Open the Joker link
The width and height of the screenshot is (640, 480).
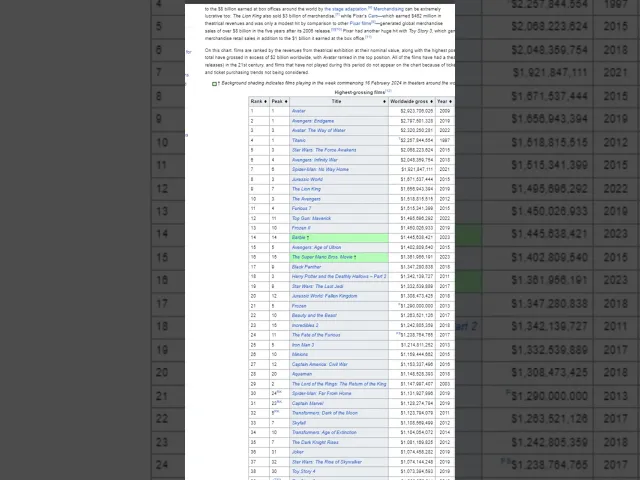(298, 452)
